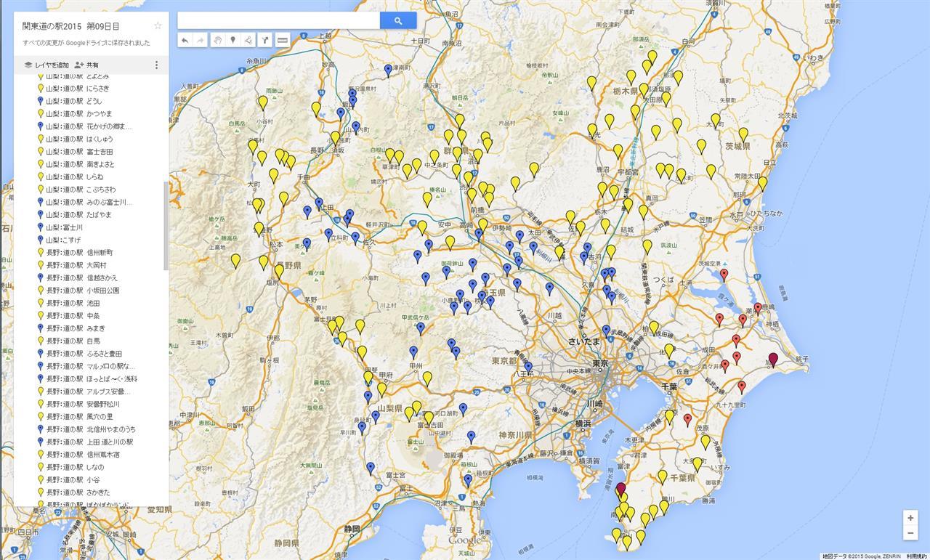Select list item 道の駅 花かげの郷ま…
Viewport: 930px width, 560px height.
click(89, 126)
